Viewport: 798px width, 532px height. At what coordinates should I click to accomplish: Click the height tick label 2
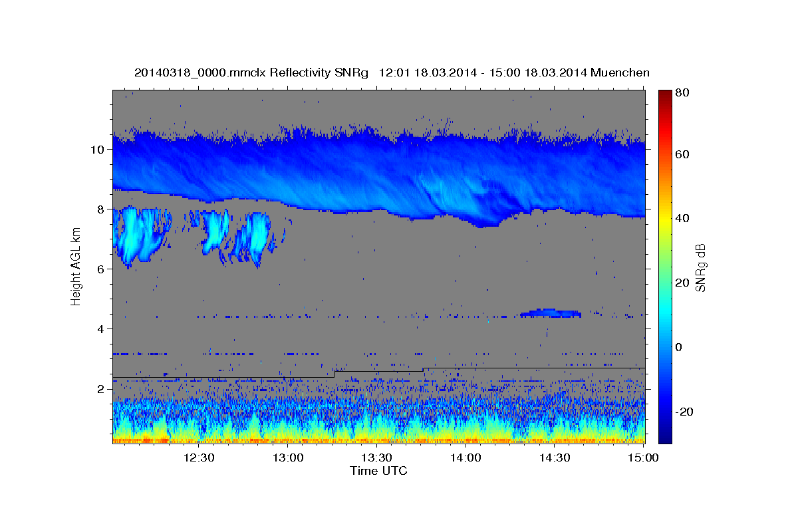[101, 388]
